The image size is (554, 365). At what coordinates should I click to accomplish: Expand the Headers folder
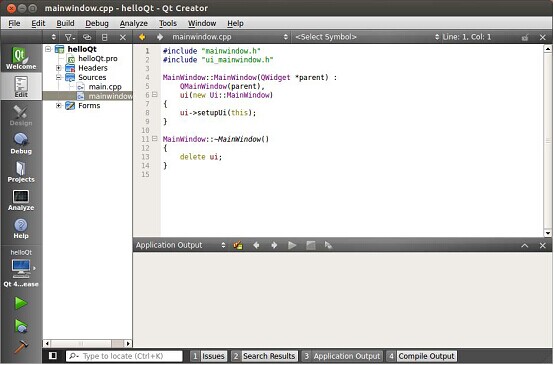[x=59, y=68]
